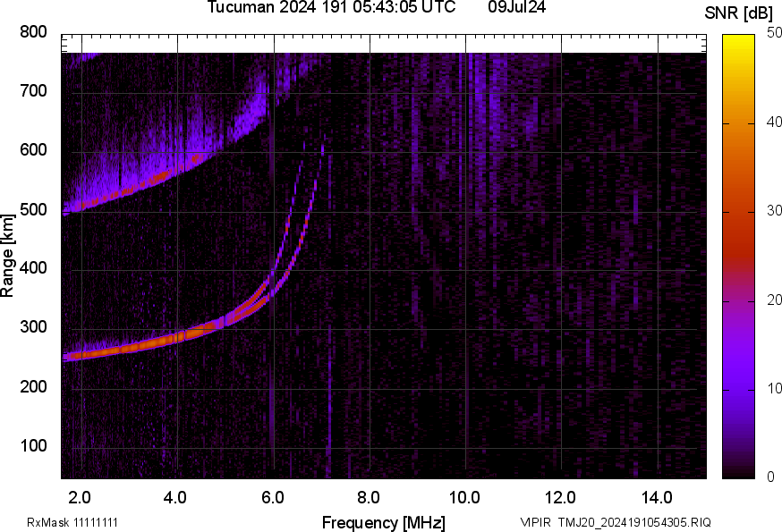
Task: Click the frequency axis value '2.0'
Action: coord(80,498)
